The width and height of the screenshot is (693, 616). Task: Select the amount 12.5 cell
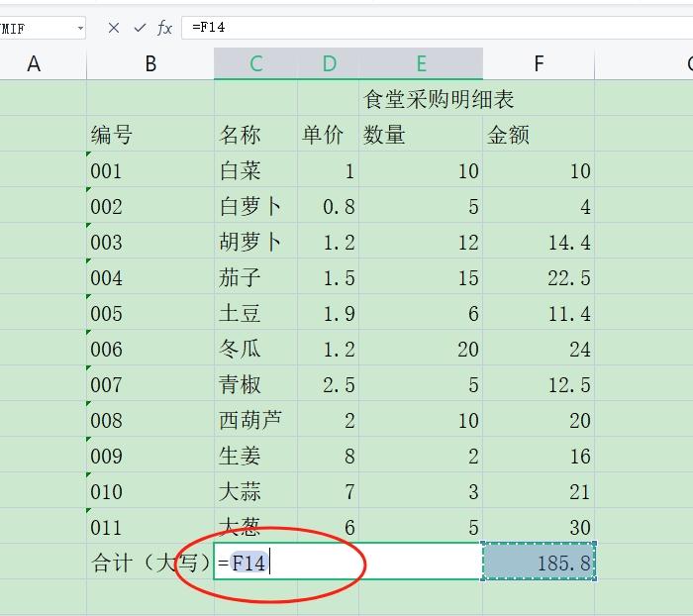coord(539,384)
